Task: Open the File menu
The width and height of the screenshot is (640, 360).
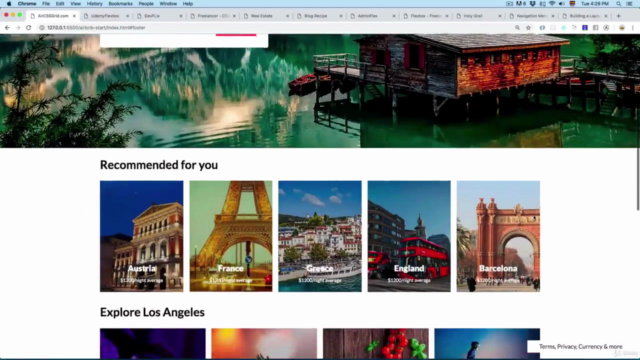Action: [x=46, y=4]
